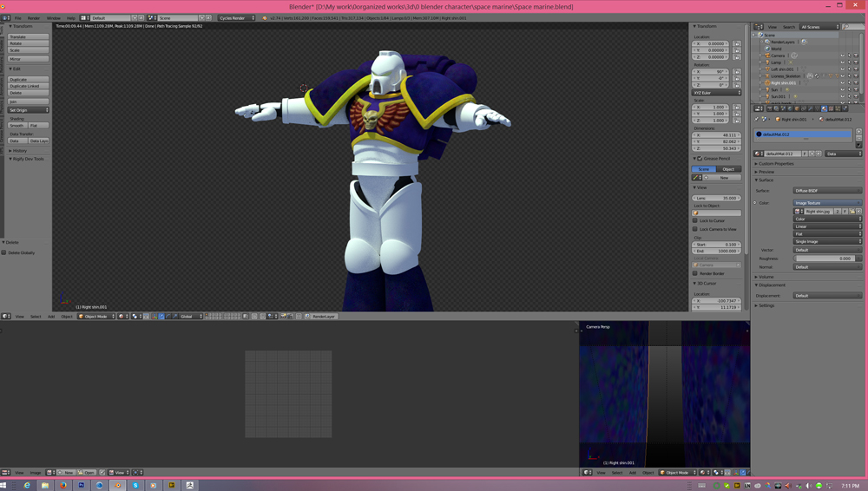Image resolution: width=868 pixels, height=491 pixels.
Task: Expand the History panel in tool shelf
Action: (17, 151)
